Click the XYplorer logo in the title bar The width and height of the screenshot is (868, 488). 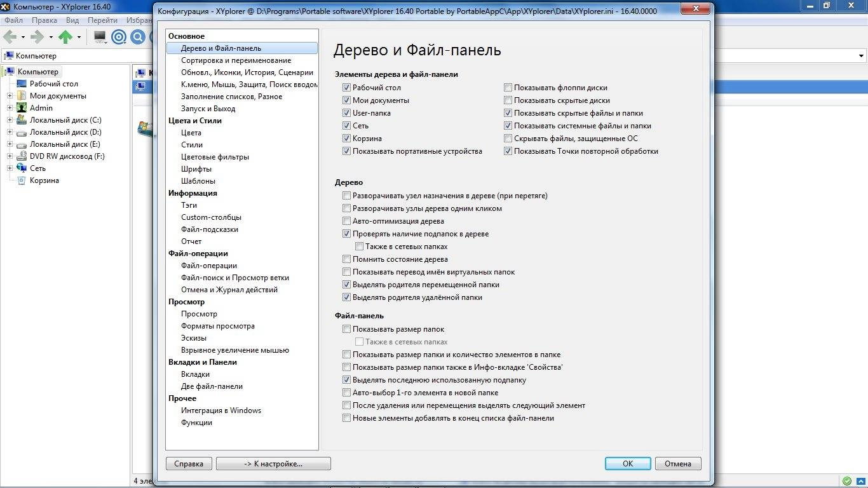[x=6, y=6]
